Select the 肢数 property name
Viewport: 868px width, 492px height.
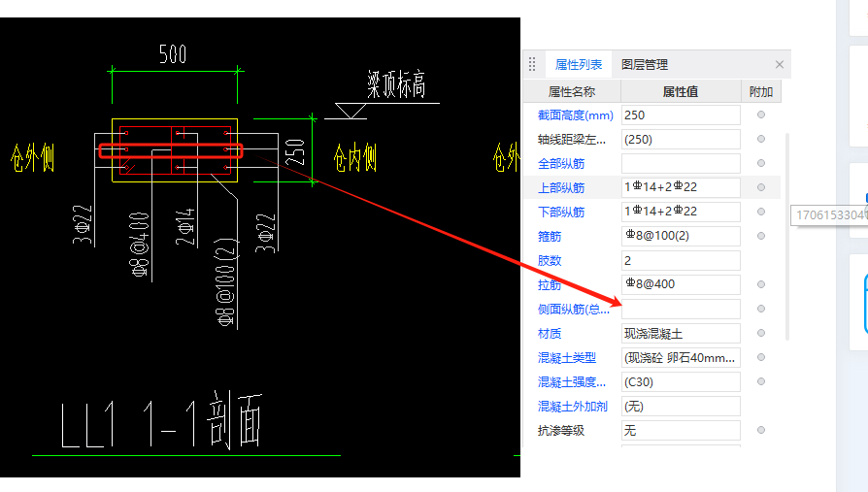550,261
